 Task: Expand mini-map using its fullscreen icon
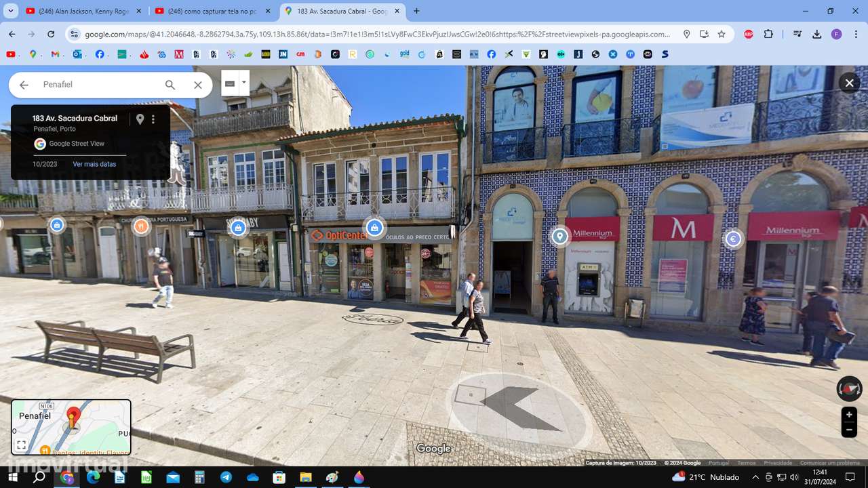[x=20, y=445]
